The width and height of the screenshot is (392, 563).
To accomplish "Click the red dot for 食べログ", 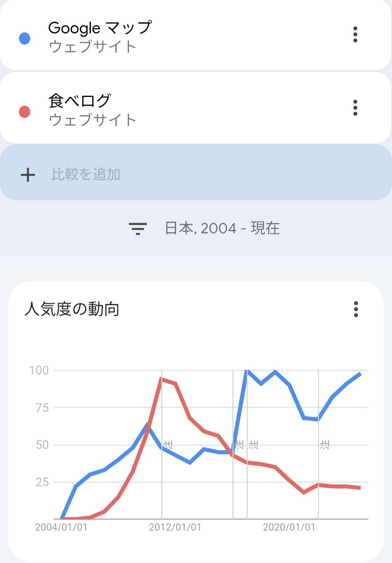I will coord(25,112).
